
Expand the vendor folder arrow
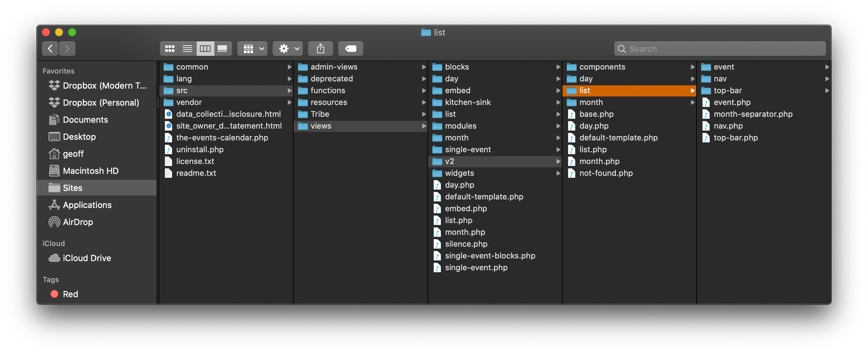click(289, 102)
